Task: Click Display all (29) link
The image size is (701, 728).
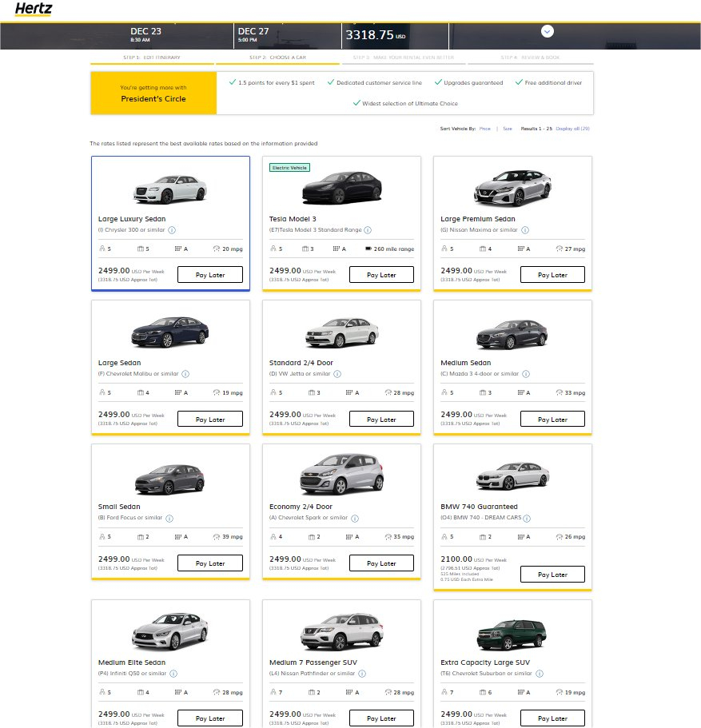Action: [x=572, y=129]
